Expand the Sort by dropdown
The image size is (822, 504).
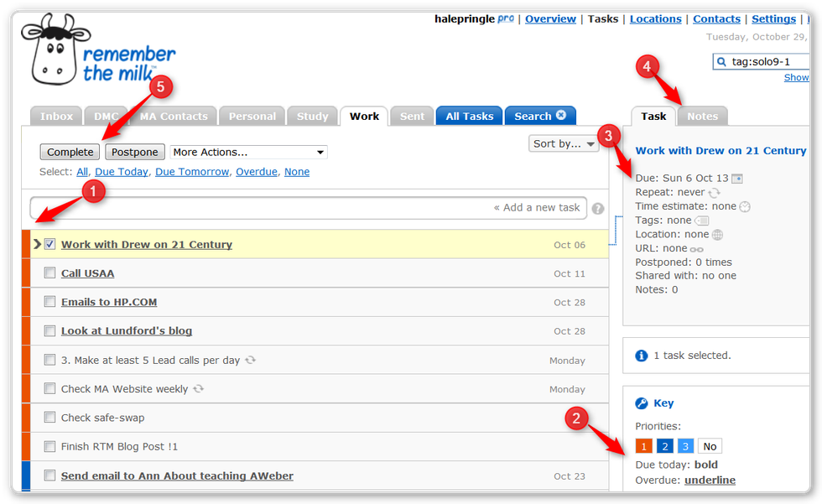tap(563, 143)
